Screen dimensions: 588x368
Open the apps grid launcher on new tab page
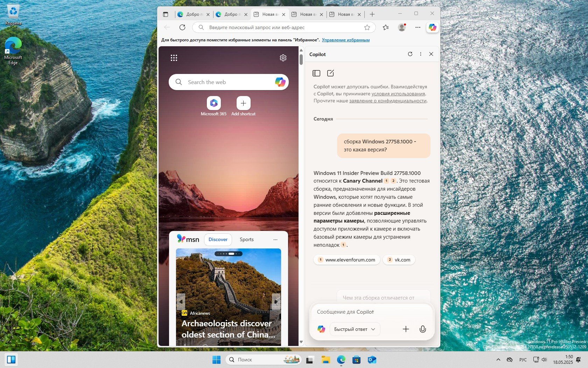click(x=174, y=58)
